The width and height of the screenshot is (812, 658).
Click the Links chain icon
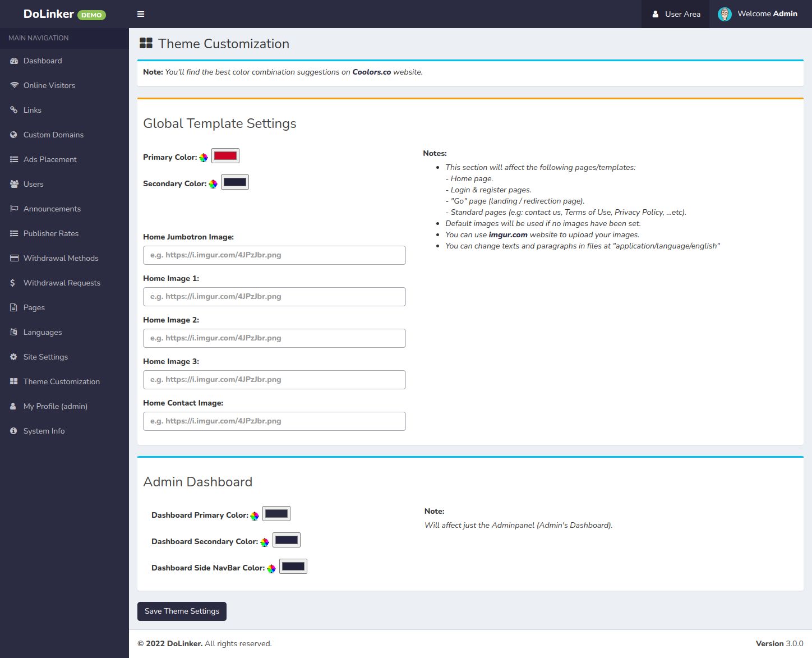14,110
